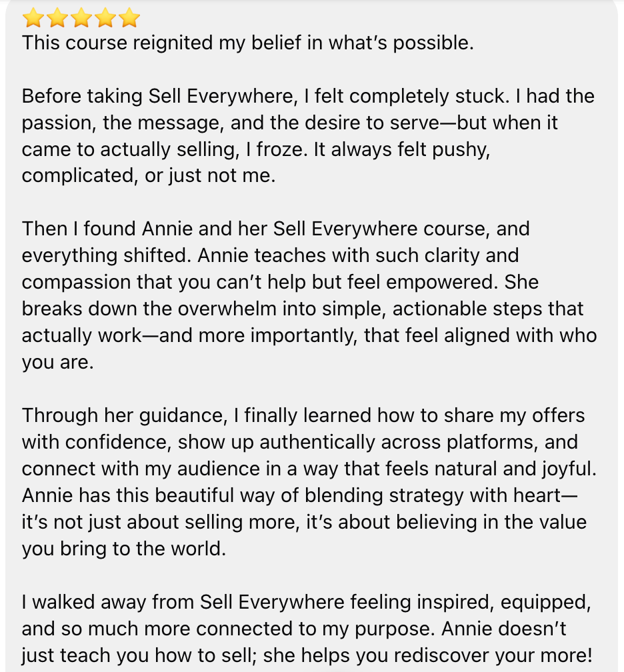Click the line starting "breaks down the overwhelm"
The width and height of the screenshot is (624, 672).
point(303,309)
